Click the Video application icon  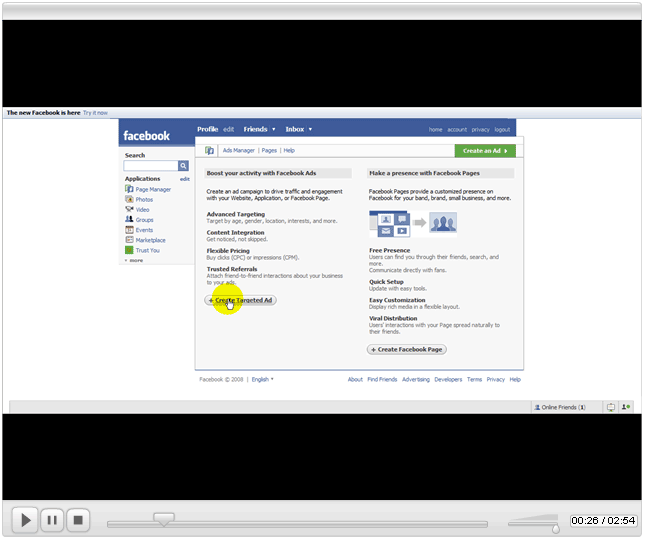tap(130, 210)
